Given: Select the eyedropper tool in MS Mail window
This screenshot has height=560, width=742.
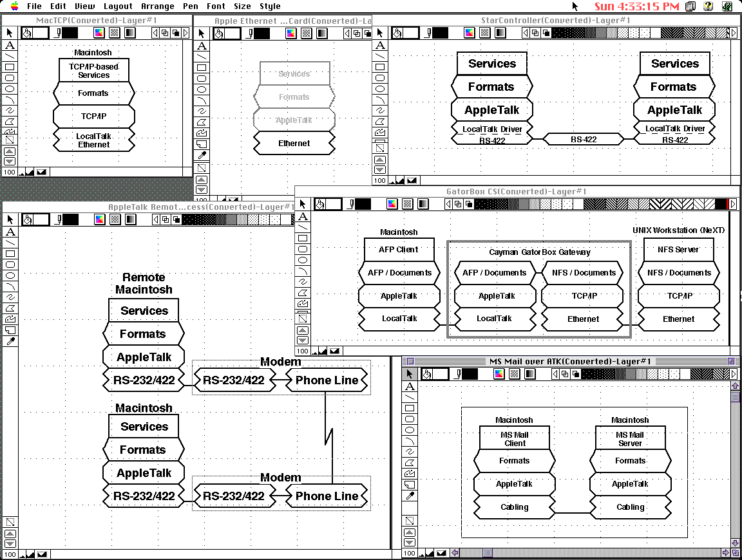Looking at the screenshot, I should (410, 496).
